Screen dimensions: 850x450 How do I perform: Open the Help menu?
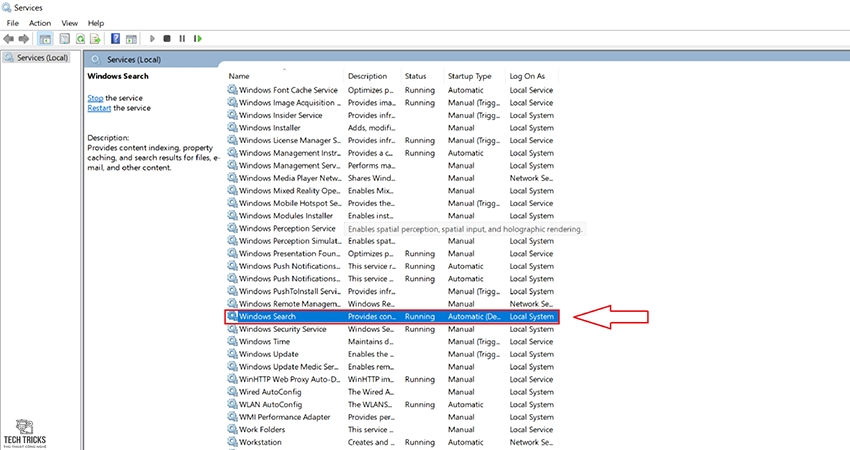tap(96, 23)
